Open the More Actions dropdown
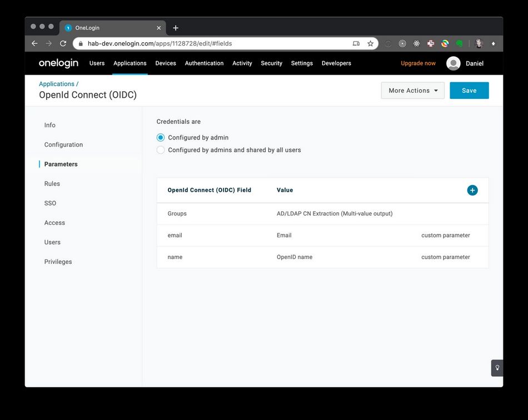The width and height of the screenshot is (528, 420). pos(412,91)
